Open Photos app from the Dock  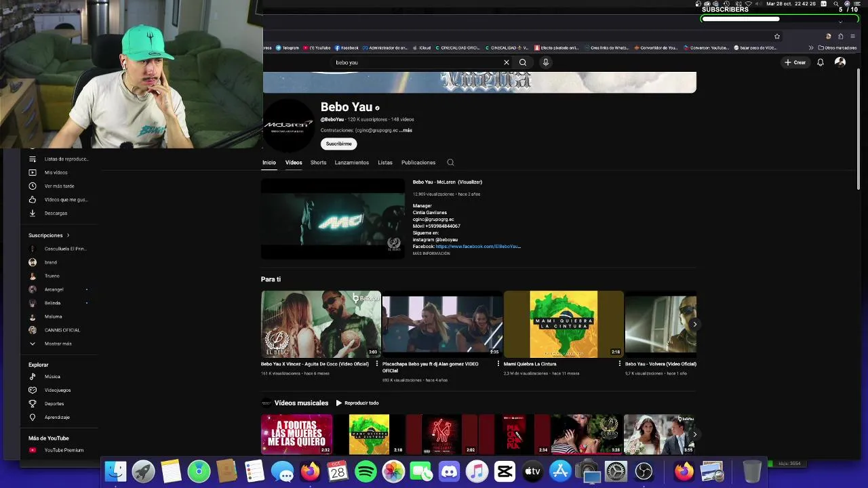tap(393, 471)
